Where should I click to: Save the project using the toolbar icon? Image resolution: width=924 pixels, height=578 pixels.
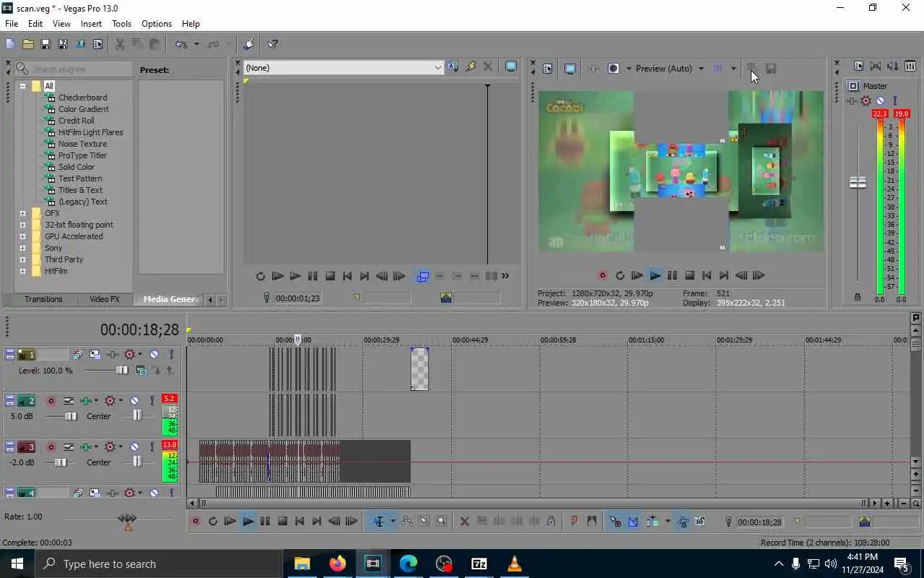(45, 44)
